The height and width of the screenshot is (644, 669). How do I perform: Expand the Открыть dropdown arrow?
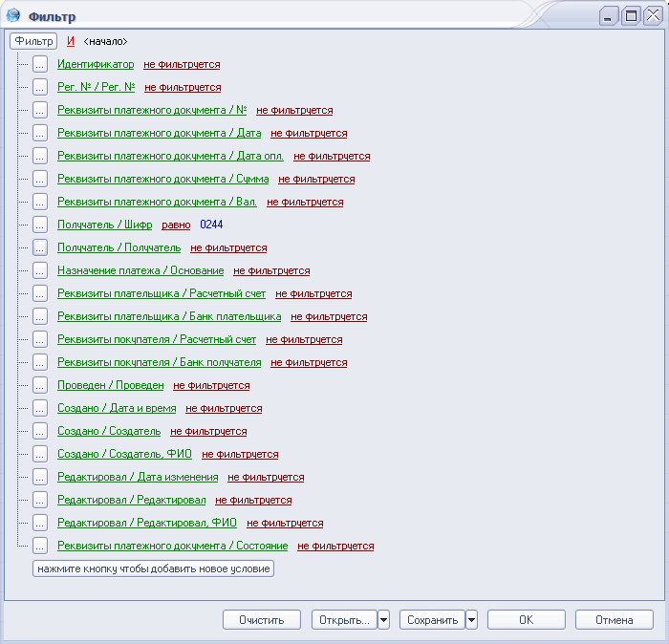click(x=383, y=620)
